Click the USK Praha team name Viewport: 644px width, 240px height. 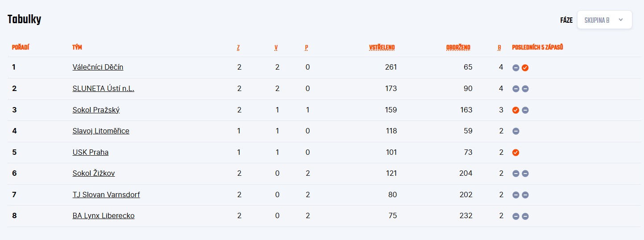tap(90, 152)
